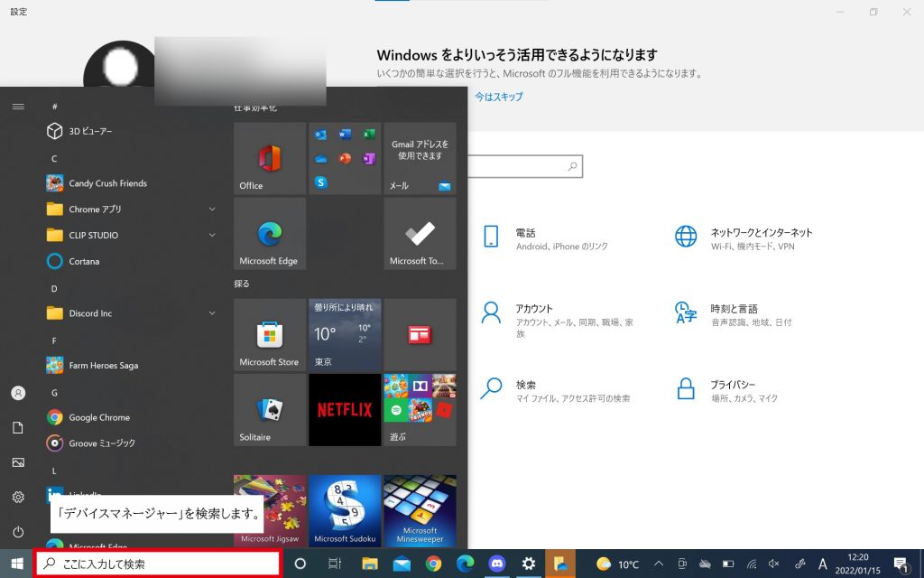924x578 pixels.
Task: Open プライバシー settings category
Action: pos(726,390)
